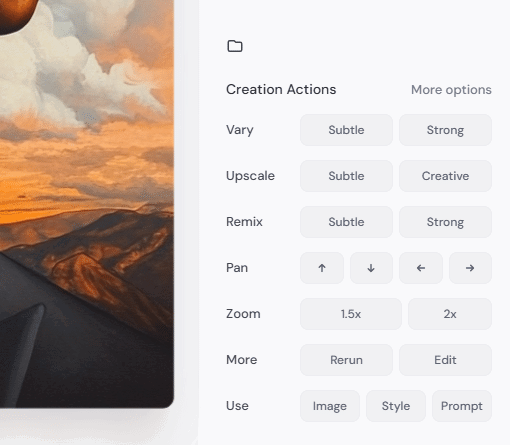Pan the image left with the left arrow
This screenshot has height=445, width=510.
click(x=421, y=268)
